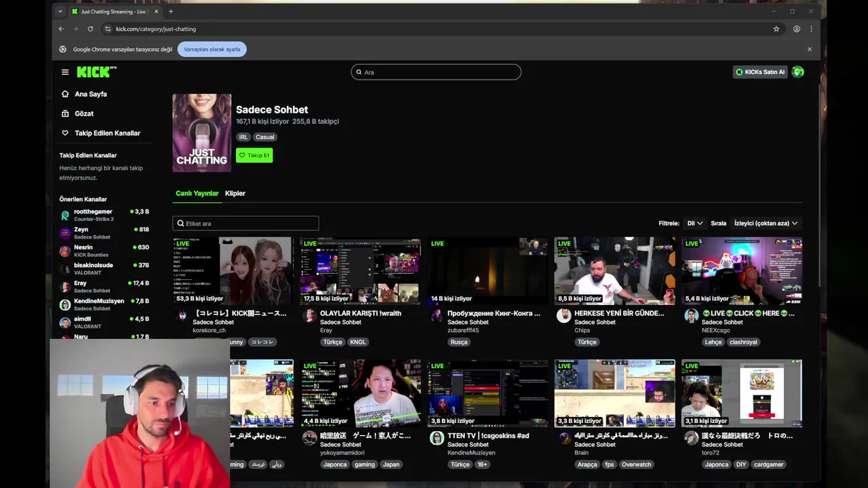Open user avatar menu top right
The height and width of the screenshot is (488, 868).
pos(798,72)
